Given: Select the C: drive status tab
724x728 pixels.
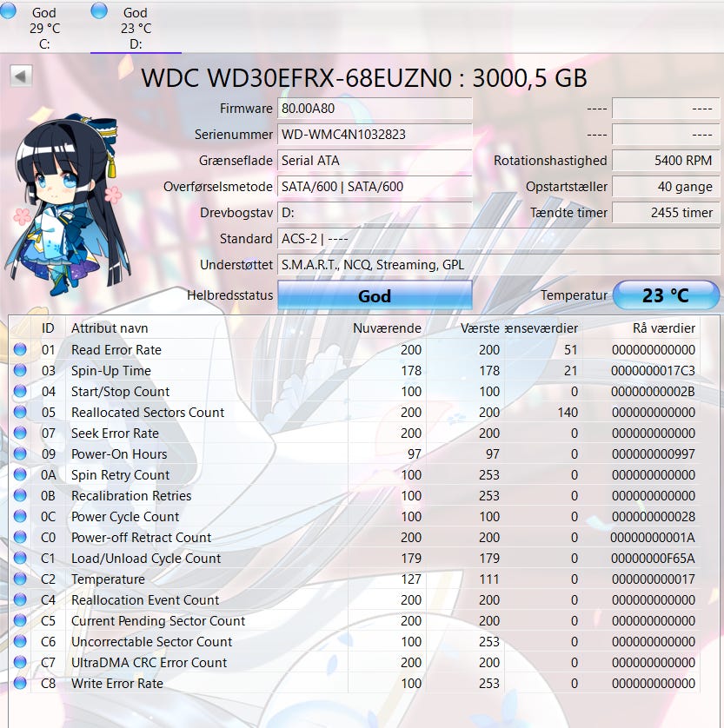Looking at the screenshot, I should coord(44,28).
